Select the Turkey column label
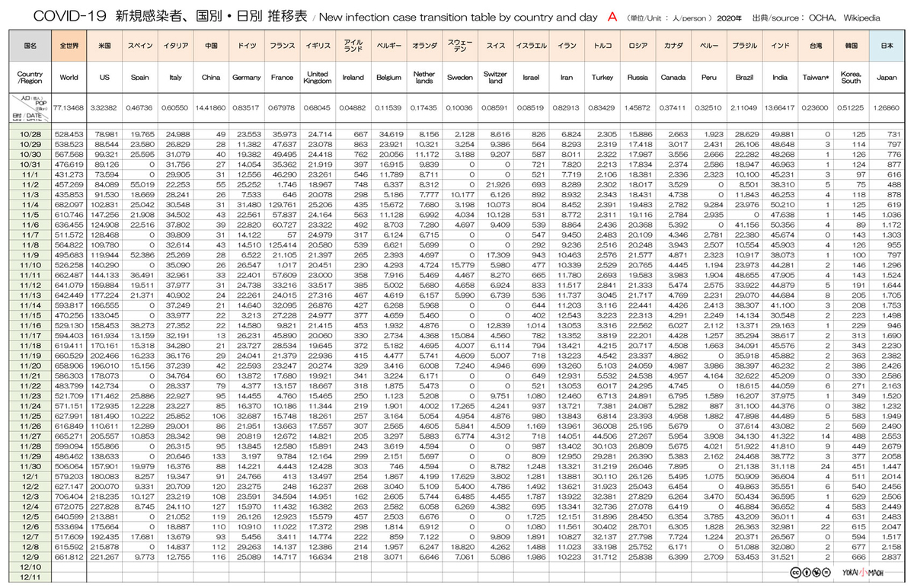The height and width of the screenshot is (588, 914). coord(602,77)
